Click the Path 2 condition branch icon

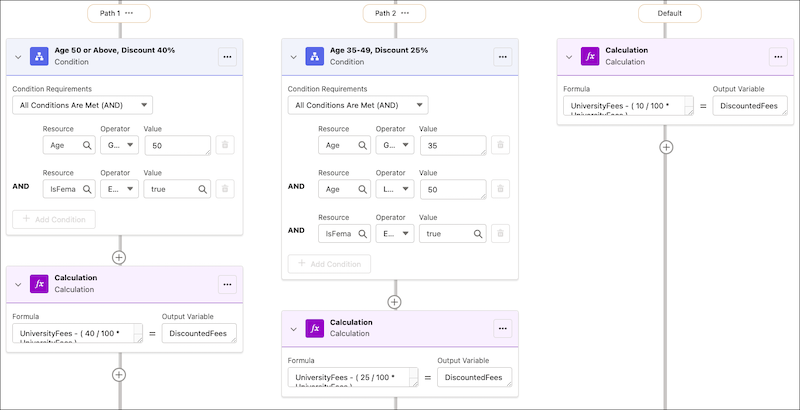tap(315, 57)
